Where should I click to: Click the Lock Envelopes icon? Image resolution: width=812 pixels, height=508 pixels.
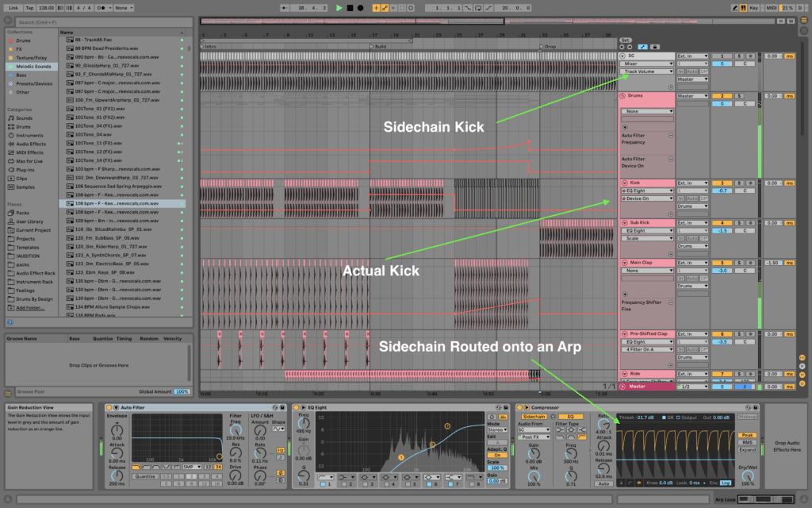pos(655,47)
